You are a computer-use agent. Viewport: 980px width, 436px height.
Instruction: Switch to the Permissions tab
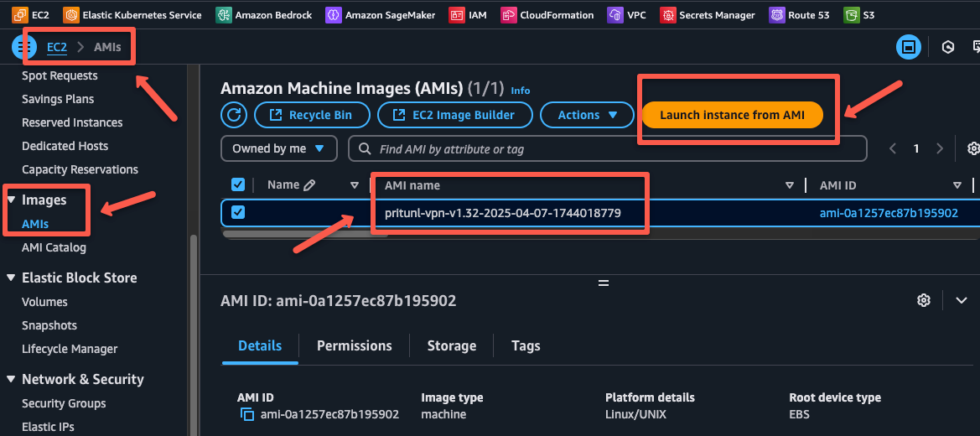tap(355, 346)
